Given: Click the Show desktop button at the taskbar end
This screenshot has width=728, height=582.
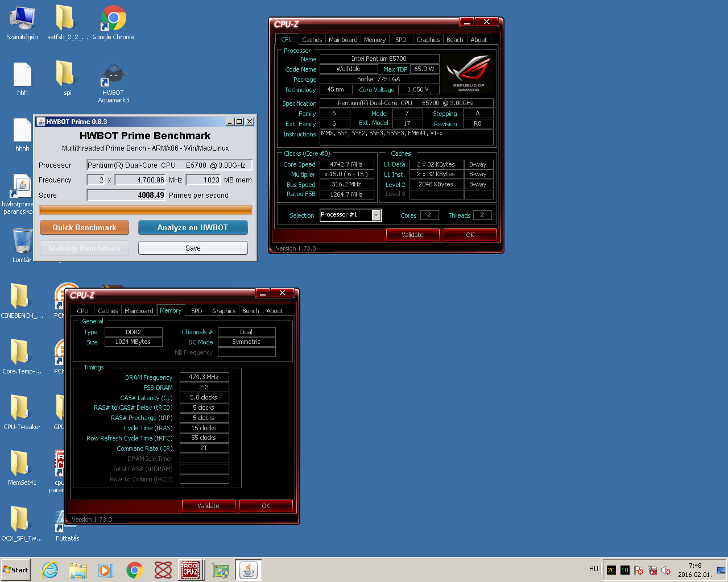Looking at the screenshot, I should (721, 570).
